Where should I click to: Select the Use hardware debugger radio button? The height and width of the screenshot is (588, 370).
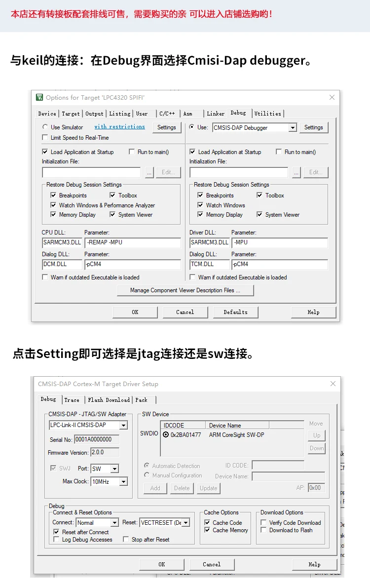click(x=192, y=127)
